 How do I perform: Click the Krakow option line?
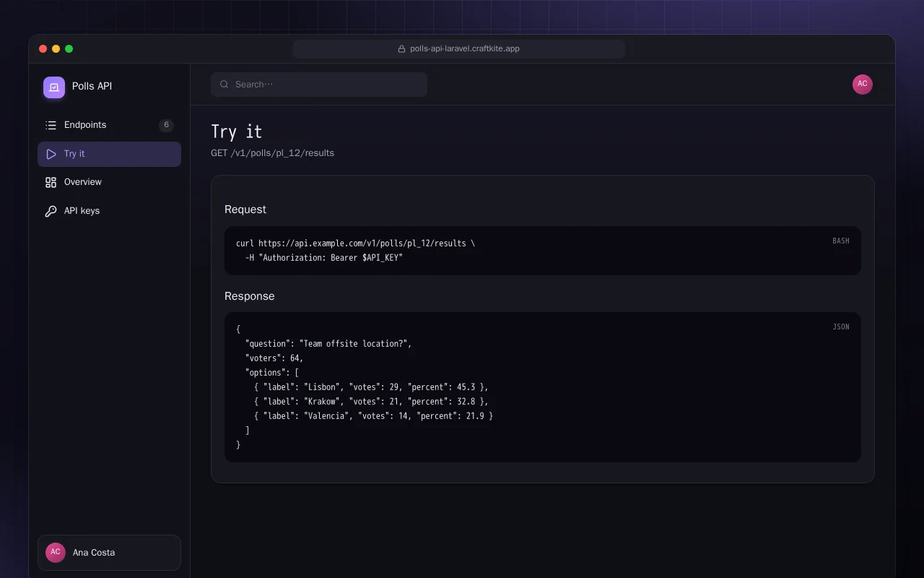pyautogui.click(x=371, y=402)
